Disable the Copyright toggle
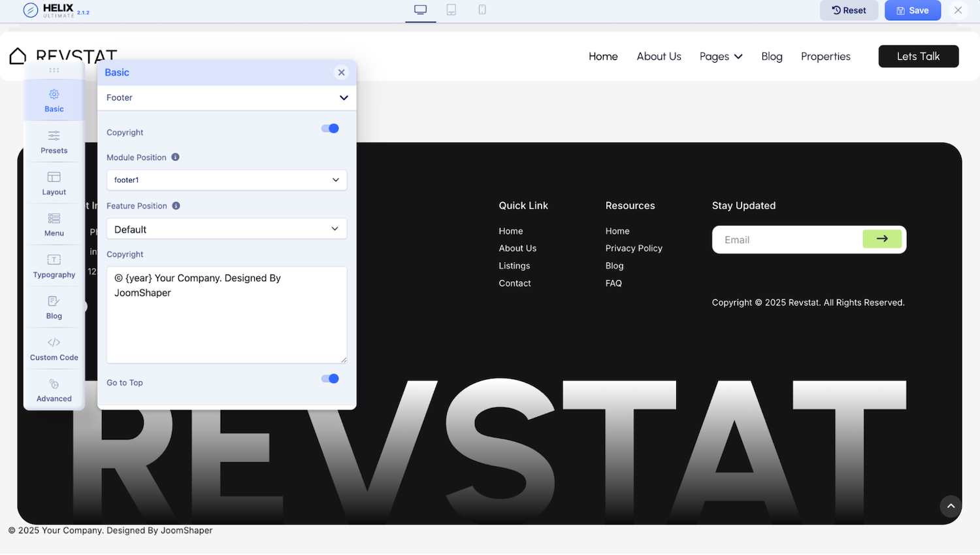Image resolution: width=980 pixels, height=555 pixels. (x=330, y=129)
